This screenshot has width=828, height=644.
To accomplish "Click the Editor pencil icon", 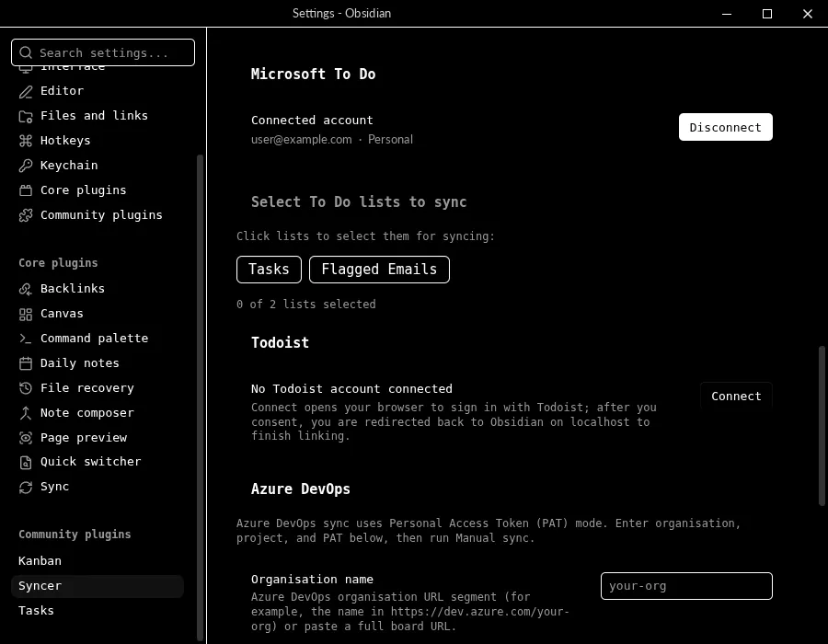I will pyautogui.click(x=26, y=92).
